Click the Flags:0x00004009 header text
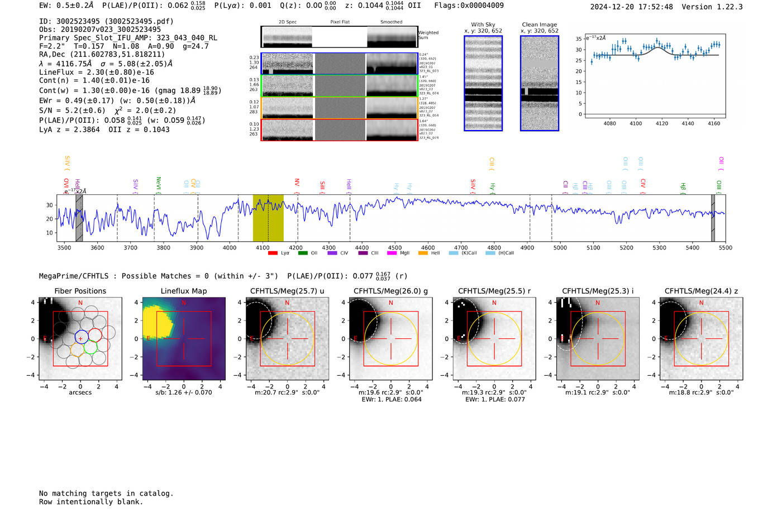This screenshot has height=532, width=782. tap(469, 5)
